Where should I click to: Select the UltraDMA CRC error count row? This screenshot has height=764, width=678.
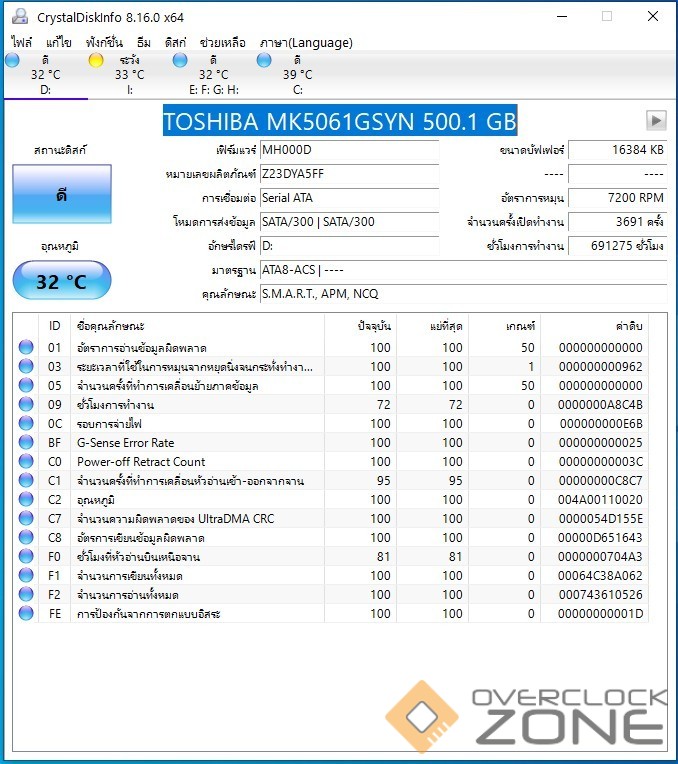(331, 518)
